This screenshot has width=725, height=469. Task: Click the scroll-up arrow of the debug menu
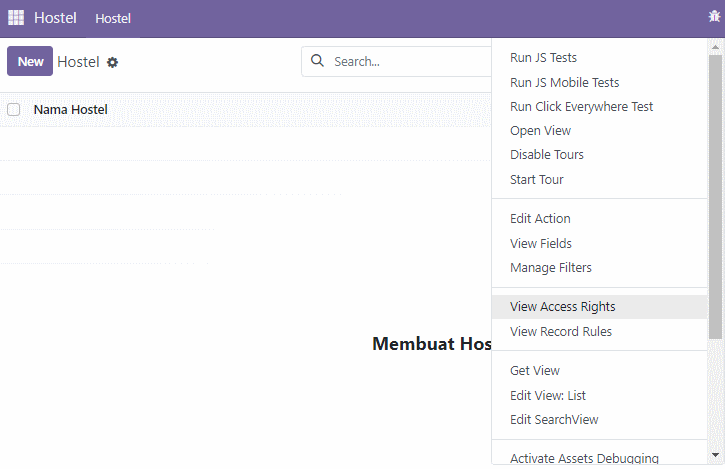click(x=715, y=47)
